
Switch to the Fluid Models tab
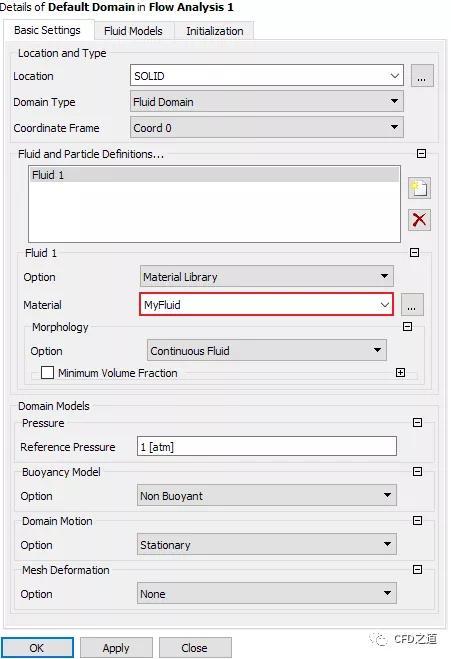(x=133, y=31)
